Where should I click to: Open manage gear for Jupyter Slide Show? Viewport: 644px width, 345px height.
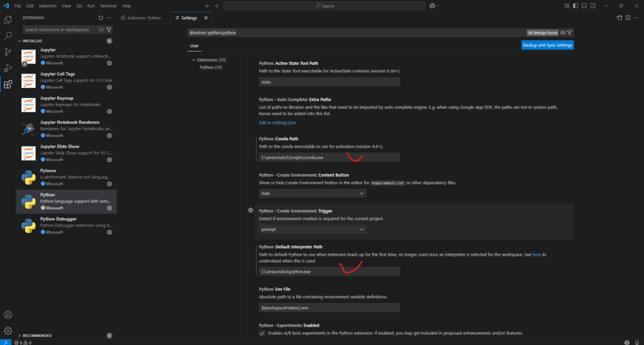pyautogui.click(x=109, y=160)
